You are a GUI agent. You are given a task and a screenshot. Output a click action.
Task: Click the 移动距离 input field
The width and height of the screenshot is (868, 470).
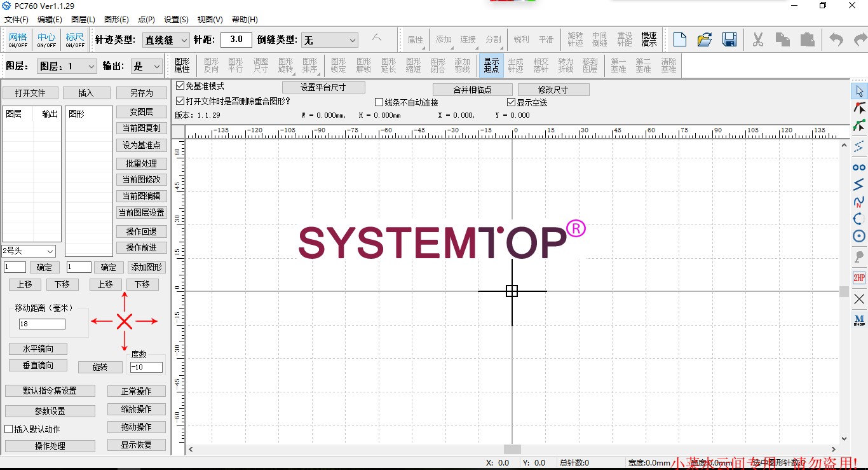point(42,324)
